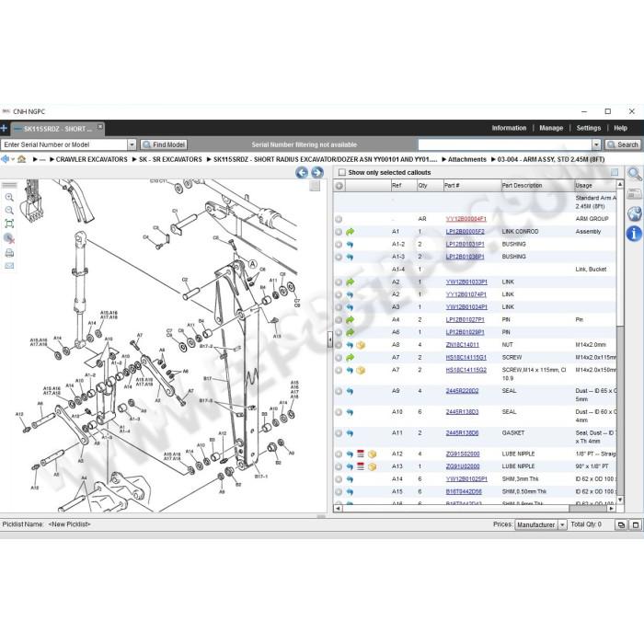
Task: Collapse the panel using splitter arrow handle
Action: 329,339
